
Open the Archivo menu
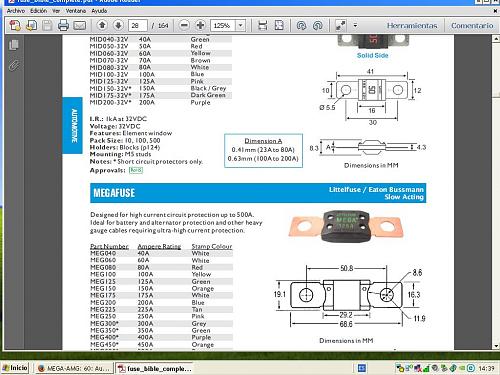16,11
